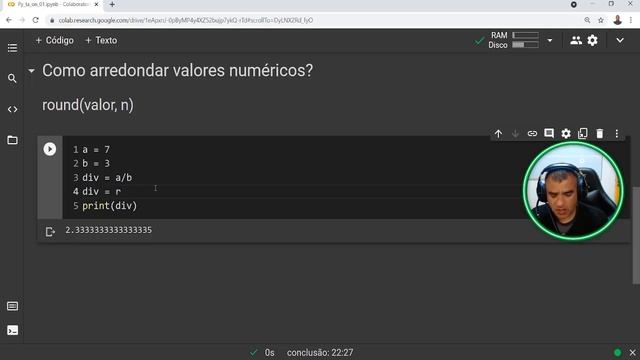Click code line 'b = 3'
The height and width of the screenshot is (360, 640).
click(x=96, y=164)
